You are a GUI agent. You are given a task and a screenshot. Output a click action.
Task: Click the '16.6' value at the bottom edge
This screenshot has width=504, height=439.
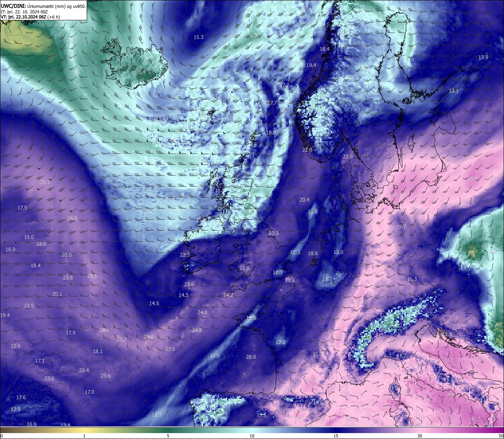tap(31, 424)
